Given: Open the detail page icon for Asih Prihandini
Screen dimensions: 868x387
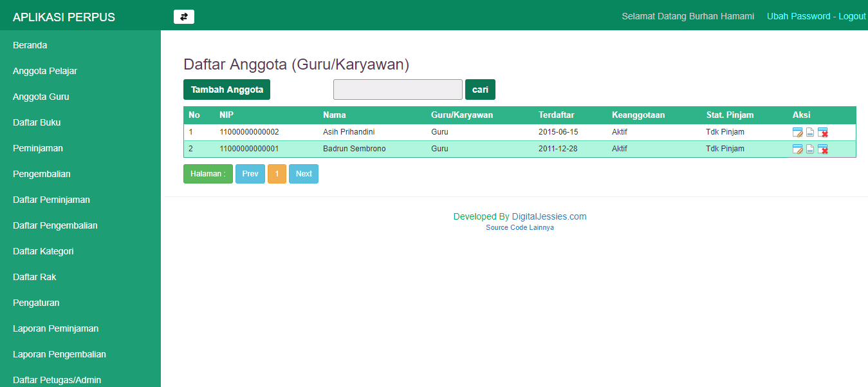Looking at the screenshot, I should (x=811, y=133).
